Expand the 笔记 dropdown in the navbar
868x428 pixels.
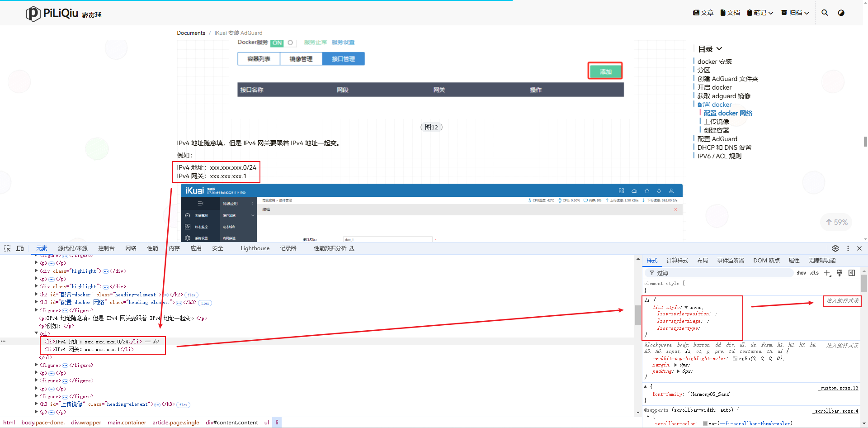click(760, 13)
